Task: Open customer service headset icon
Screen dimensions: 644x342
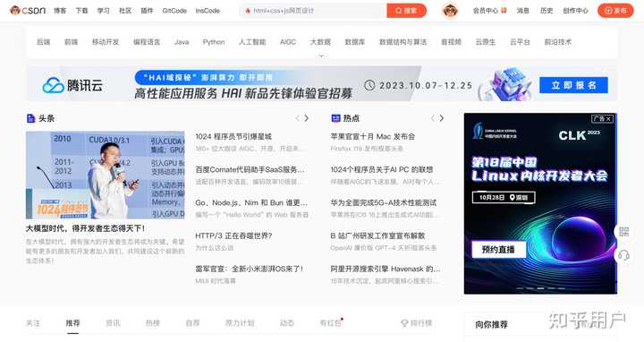Action: [623, 255]
